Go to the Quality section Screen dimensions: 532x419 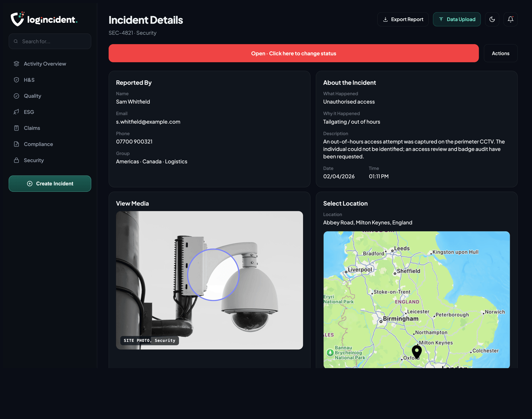[50, 96]
